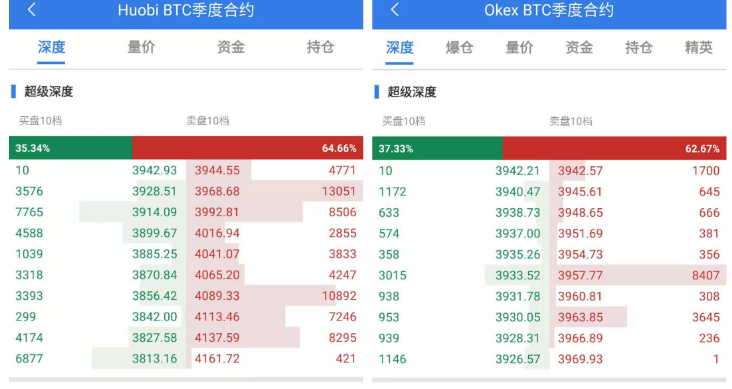Open 精英 tab in Okex panel

coord(699,48)
